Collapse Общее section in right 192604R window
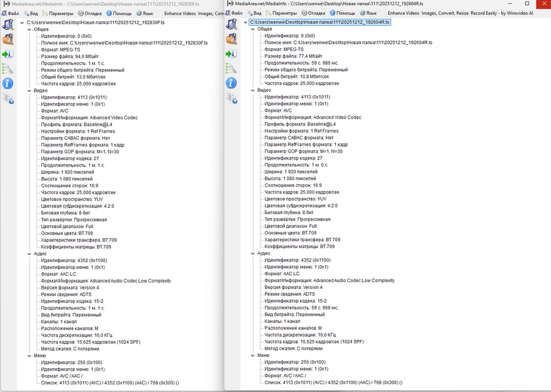 point(253,29)
